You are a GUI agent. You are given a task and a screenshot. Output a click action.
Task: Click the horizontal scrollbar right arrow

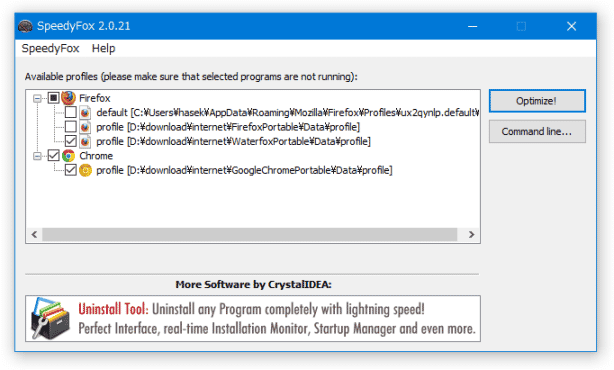click(x=471, y=235)
